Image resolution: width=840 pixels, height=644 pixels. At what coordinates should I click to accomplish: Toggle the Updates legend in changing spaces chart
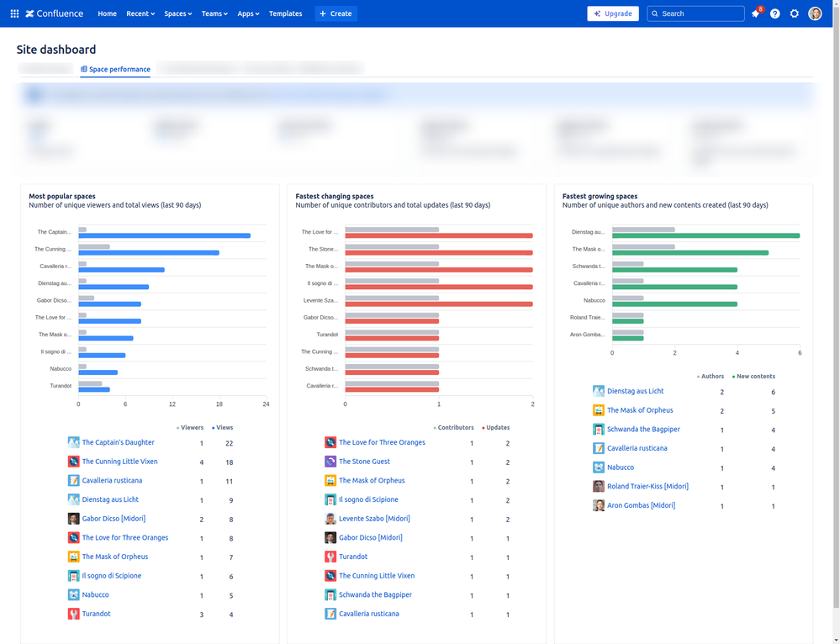click(495, 427)
